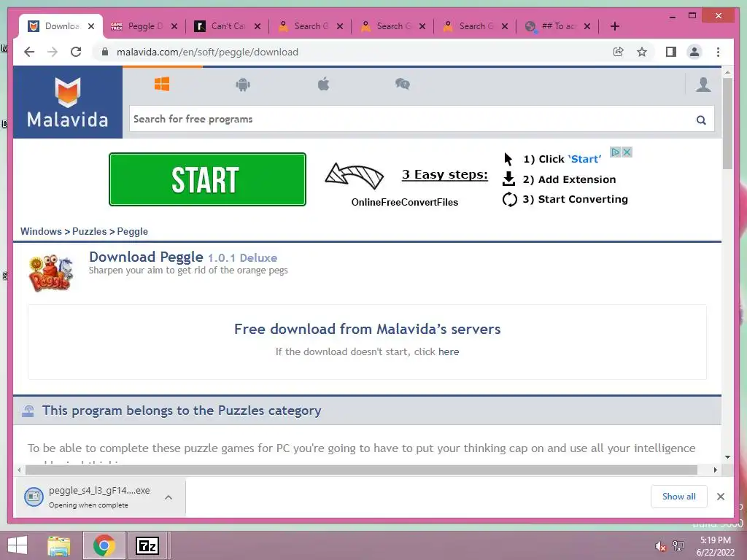Viewport: 747px width, 560px height.
Task: Click the horizontal scrollbar thumb
Action: click(361, 470)
